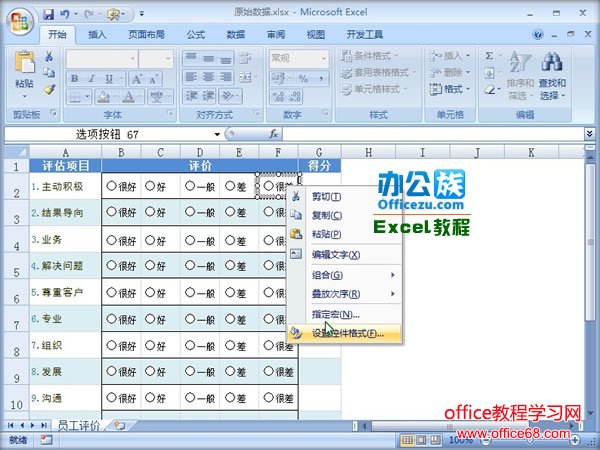Open Sort and Filter icon

point(520,62)
